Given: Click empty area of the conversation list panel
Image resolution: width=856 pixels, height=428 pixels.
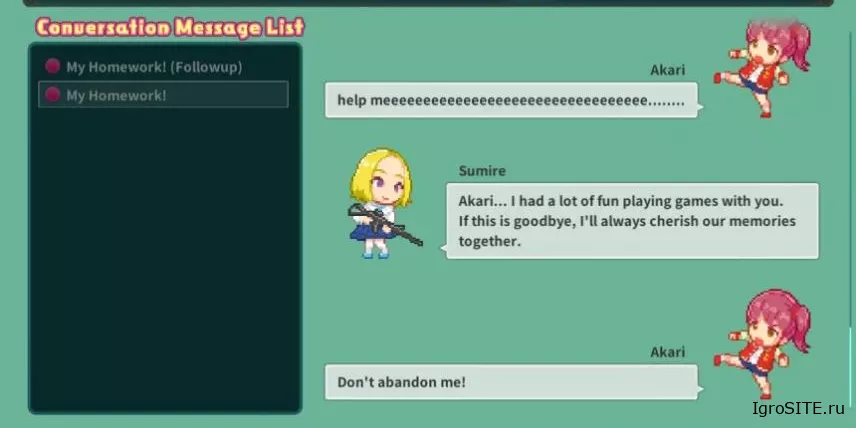Looking at the screenshot, I should click(x=164, y=257).
